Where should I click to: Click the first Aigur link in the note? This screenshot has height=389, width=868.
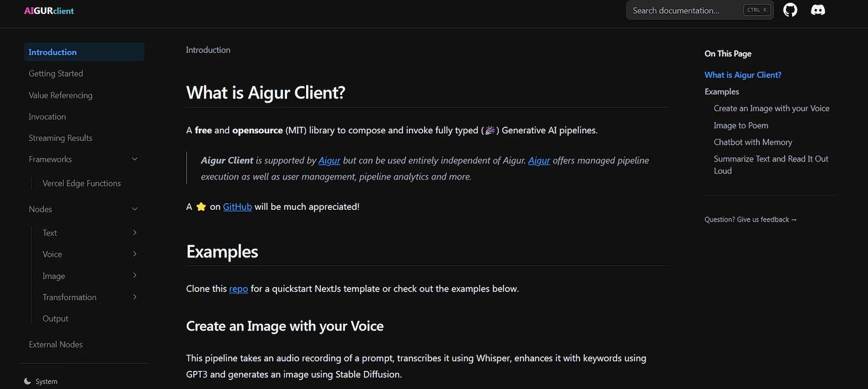[329, 161]
